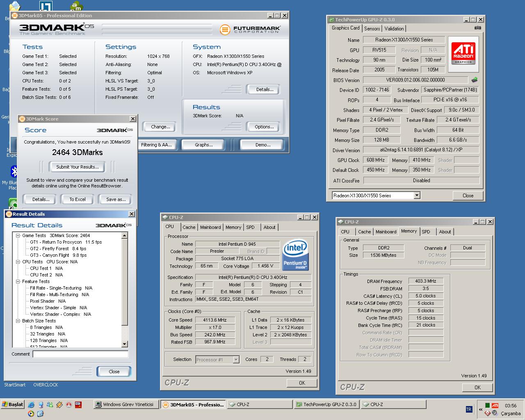Close the Result Details dialog with Close button
Screen dimensions: 525x420
pyautogui.click(x=114, y=372)
